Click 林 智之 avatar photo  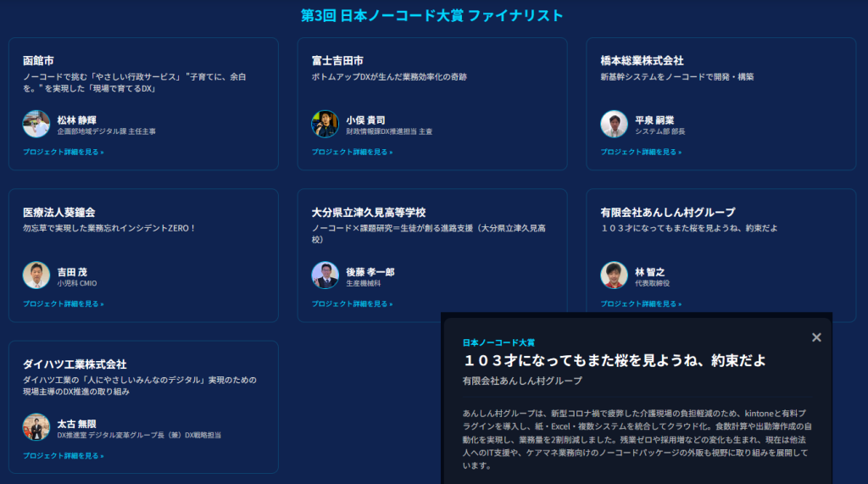614,275
